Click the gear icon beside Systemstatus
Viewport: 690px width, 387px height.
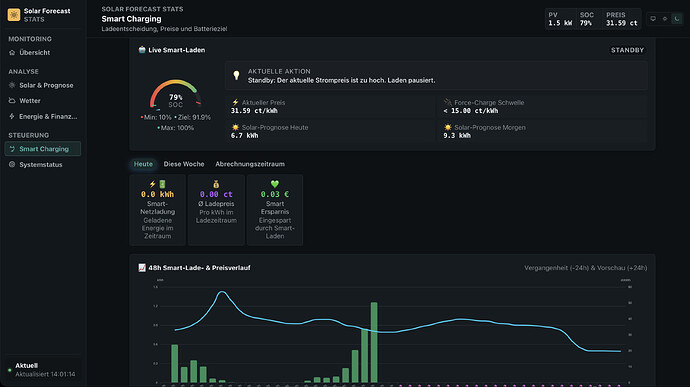(12, 164)
